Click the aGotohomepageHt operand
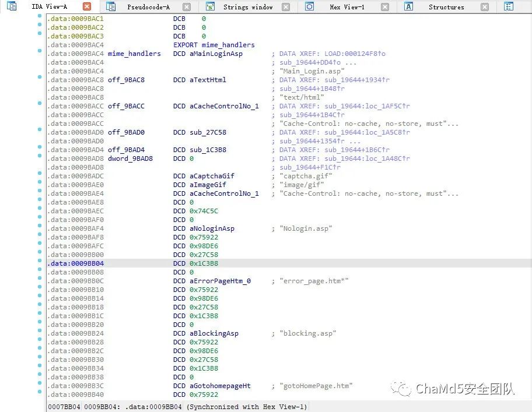 pyautogui.click(x=220, y=386)
